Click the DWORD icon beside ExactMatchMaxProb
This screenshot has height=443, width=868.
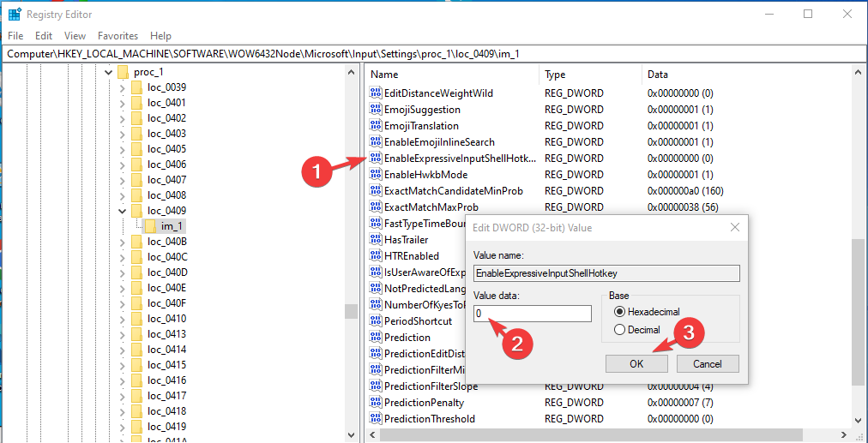pos(376,207)
